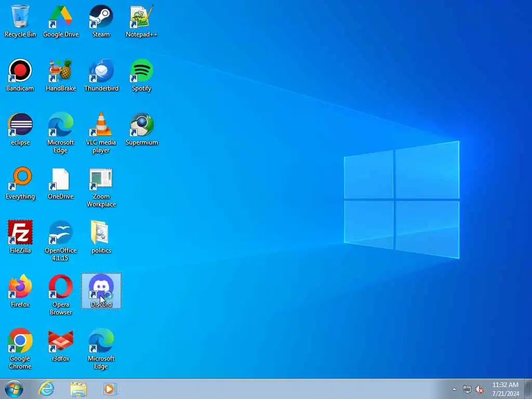Click the Thunderbird mail shortcut
The image size is (532, 399).
click(x=101, y=75)
